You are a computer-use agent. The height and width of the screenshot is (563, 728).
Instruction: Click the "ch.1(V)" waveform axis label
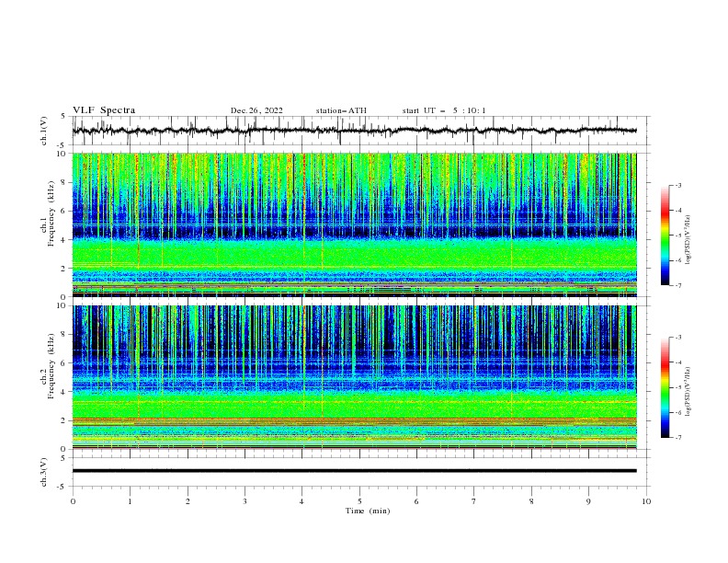44,131
